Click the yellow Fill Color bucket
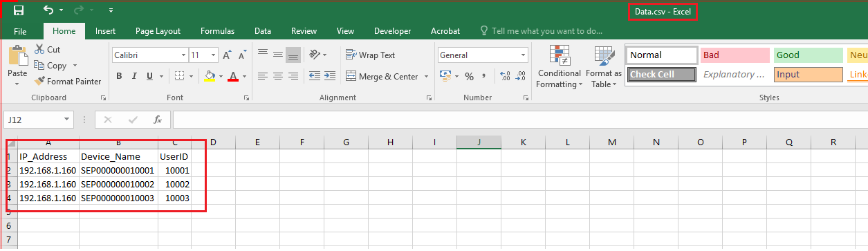Image resolution: width=868 pixels, height=251 pixels. (210, 77)
